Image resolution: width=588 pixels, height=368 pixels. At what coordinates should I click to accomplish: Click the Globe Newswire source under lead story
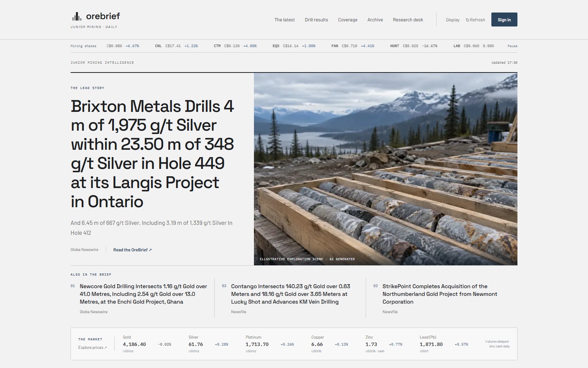85,250
